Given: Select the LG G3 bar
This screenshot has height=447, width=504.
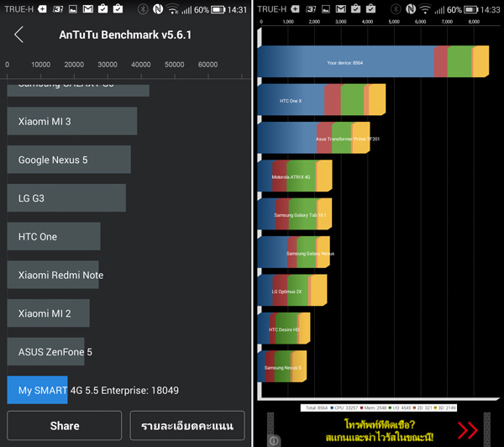Looking at the screenshot, I should click(x=66, y=197).
